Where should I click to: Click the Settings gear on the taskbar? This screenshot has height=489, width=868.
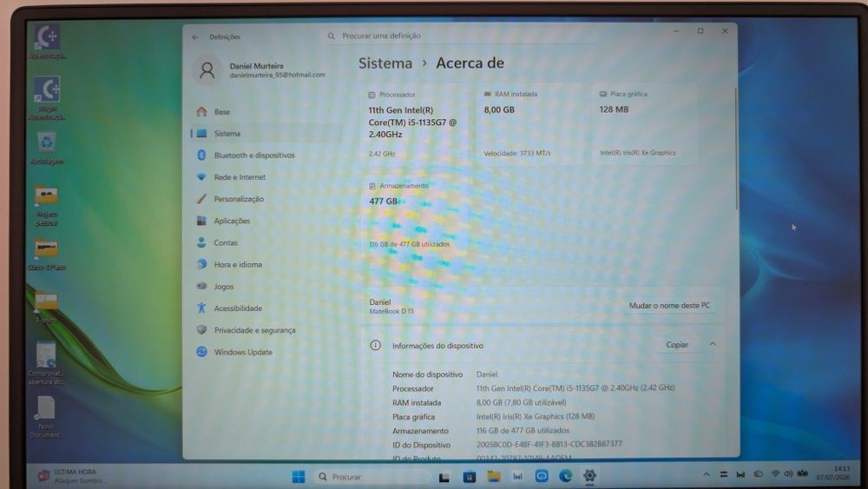[589, 476]
